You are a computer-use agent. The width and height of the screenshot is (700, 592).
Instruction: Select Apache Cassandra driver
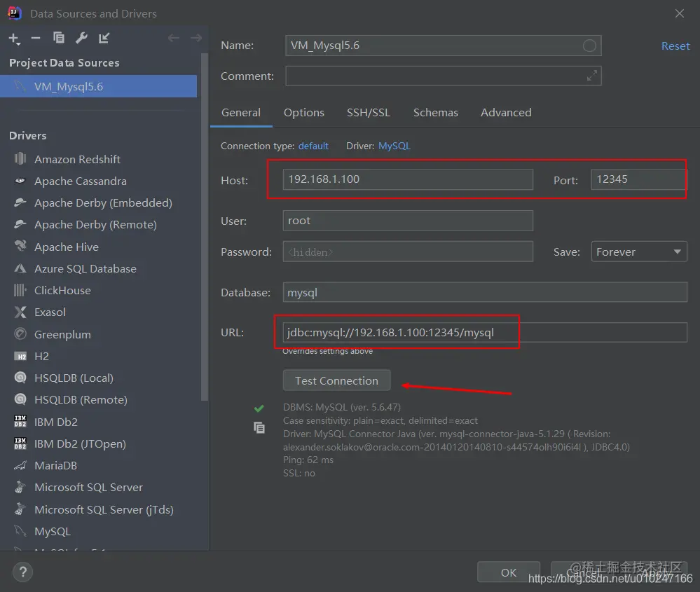click(81, 181)
